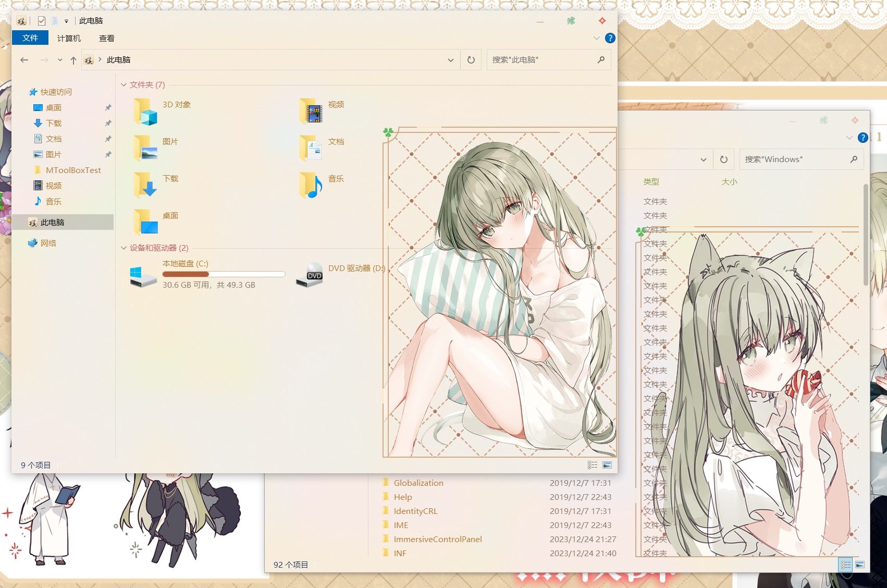Collapse the 文件夹 (7) group
The height and width of the screenshot is (588, 887).
point(124,84)
